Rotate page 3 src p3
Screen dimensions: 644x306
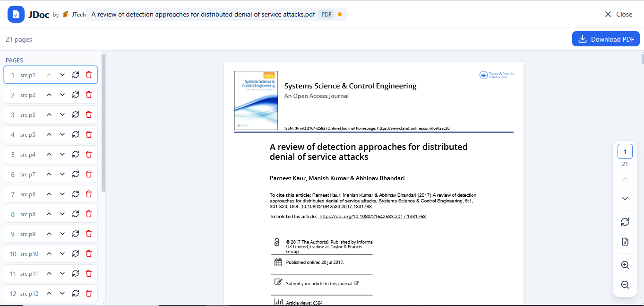pos(76,114)
